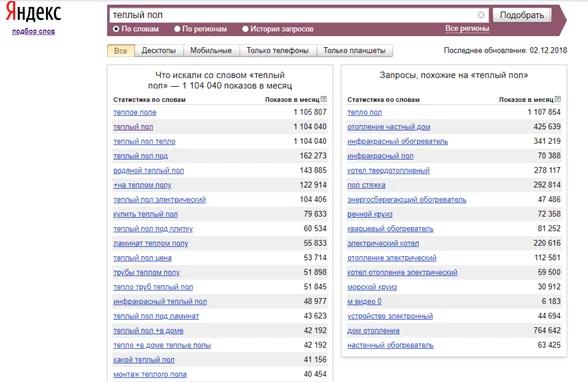Open the энергосберегающий обогреватель link
This screenshot has width=588, height=382.
point(406,199)
